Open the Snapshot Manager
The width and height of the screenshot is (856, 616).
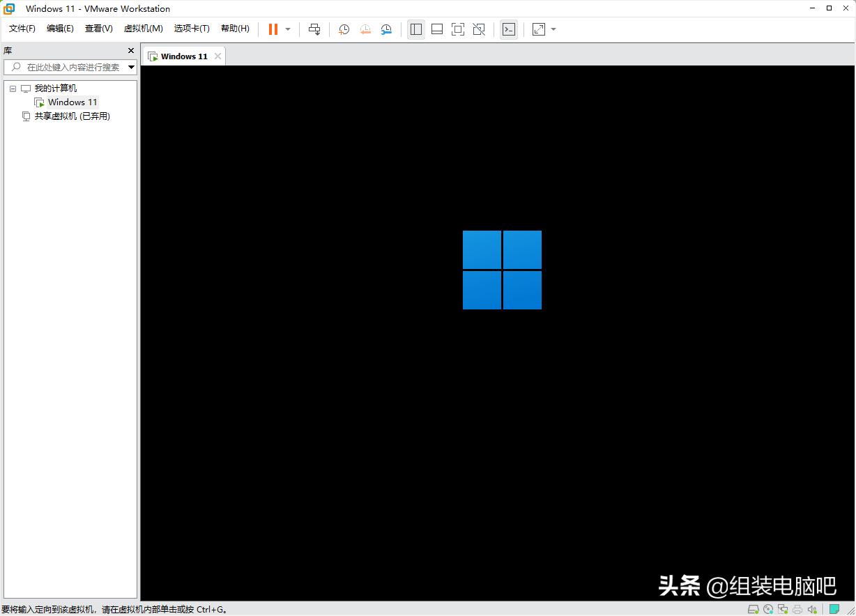(x=386, y=29)
